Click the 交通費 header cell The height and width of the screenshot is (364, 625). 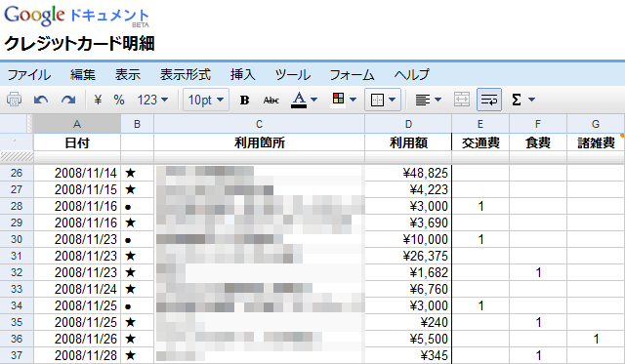pos(480,142)
